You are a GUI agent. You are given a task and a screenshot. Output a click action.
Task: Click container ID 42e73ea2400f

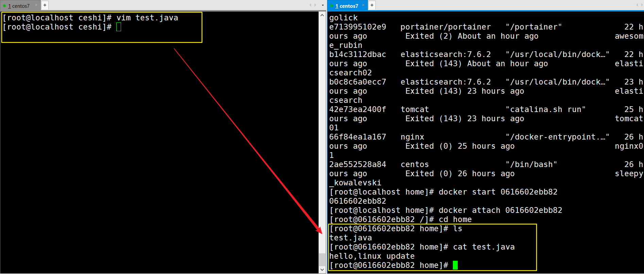point(358,109)
